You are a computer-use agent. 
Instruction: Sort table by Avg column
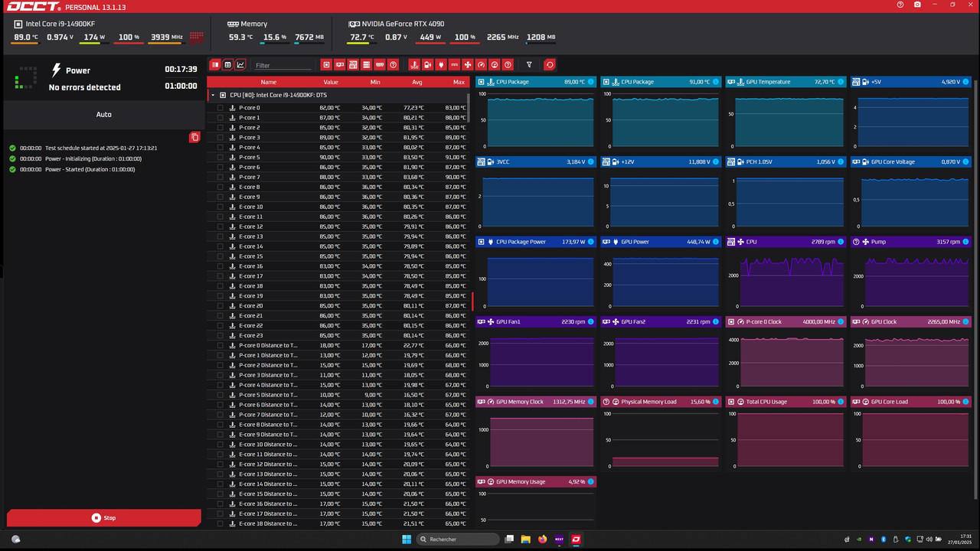click(417, 82)
